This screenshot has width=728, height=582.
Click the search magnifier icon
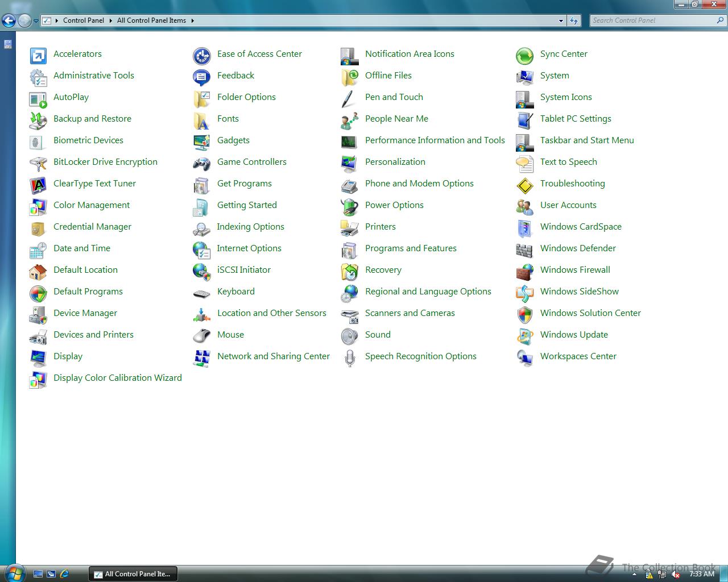click(x=721, y=20)
